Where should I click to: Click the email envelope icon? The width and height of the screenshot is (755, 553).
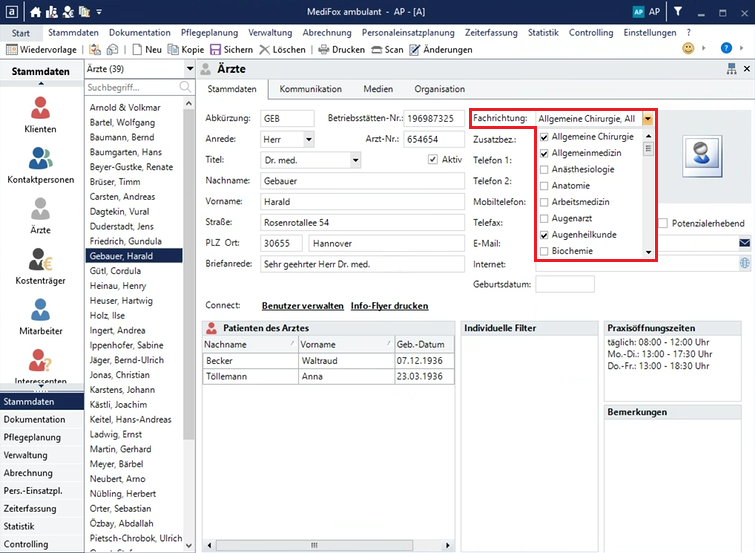click(x=744, y=243)
